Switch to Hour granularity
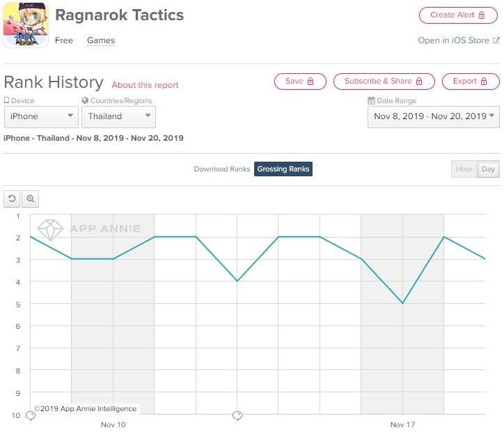This screenshot has height=432, width=504. coord(464,169)
